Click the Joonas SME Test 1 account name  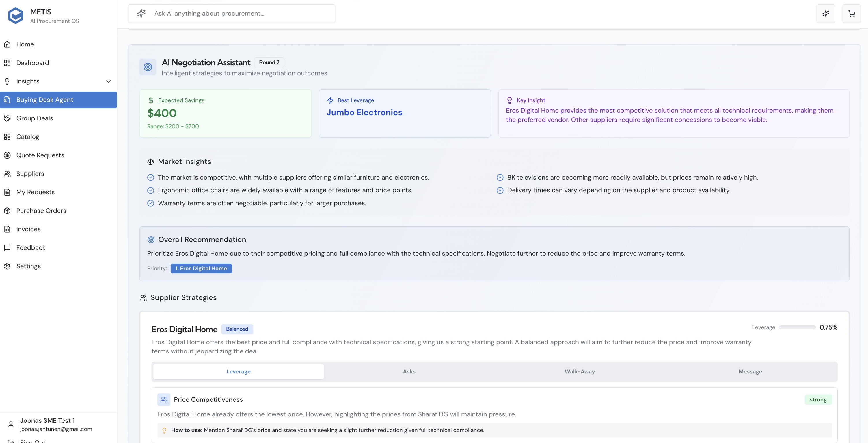point(48,421)
